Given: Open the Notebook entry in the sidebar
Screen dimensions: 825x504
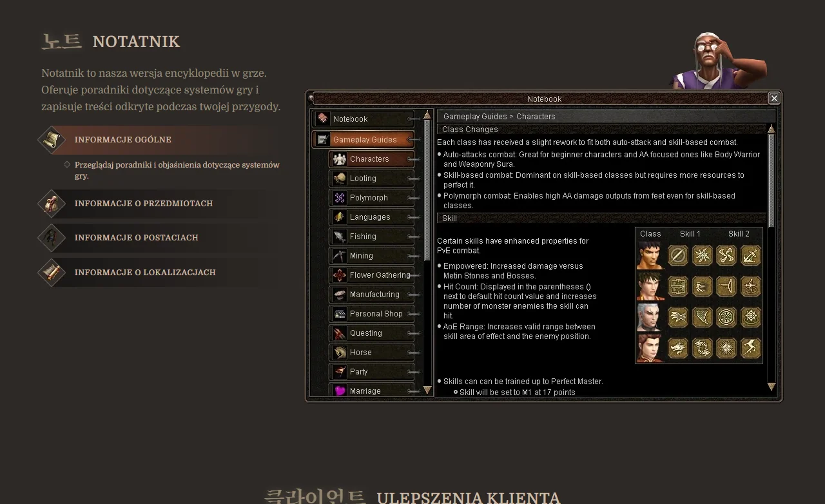Looking at the screenshot, I should pos(364,119).
